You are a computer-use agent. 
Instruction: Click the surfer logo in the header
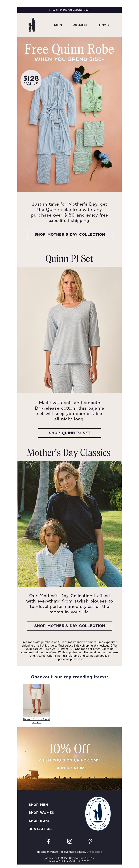pyautogui.click(x=32, y=25)
